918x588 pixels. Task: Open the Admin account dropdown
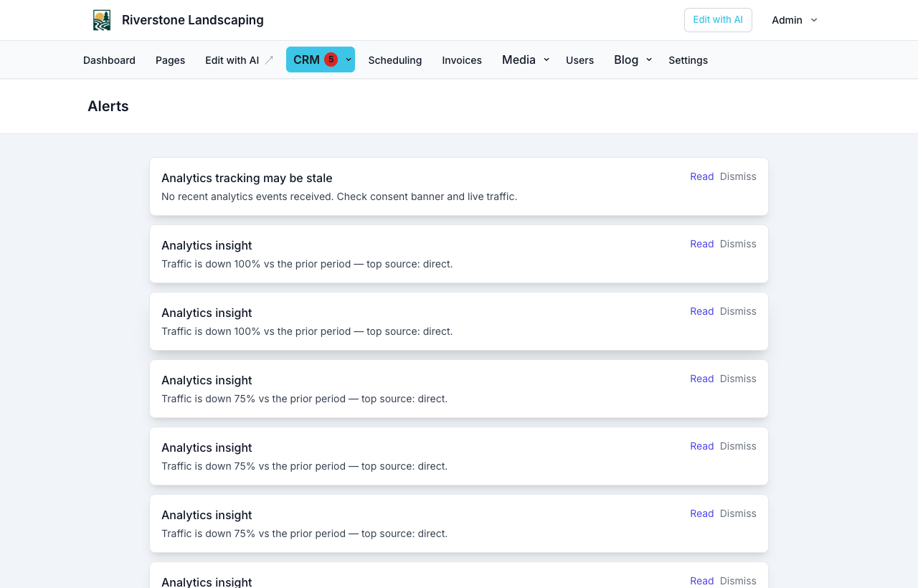coord(795,20)
